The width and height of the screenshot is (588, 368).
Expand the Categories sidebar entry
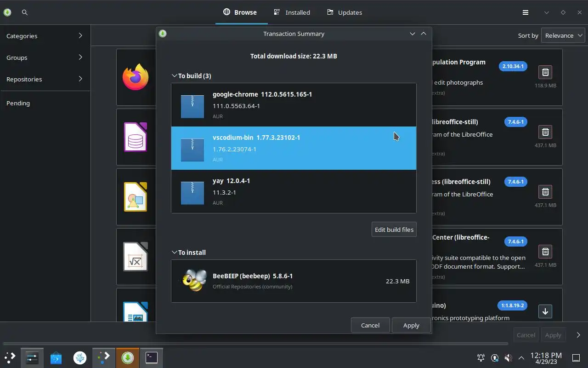(45, 36)
